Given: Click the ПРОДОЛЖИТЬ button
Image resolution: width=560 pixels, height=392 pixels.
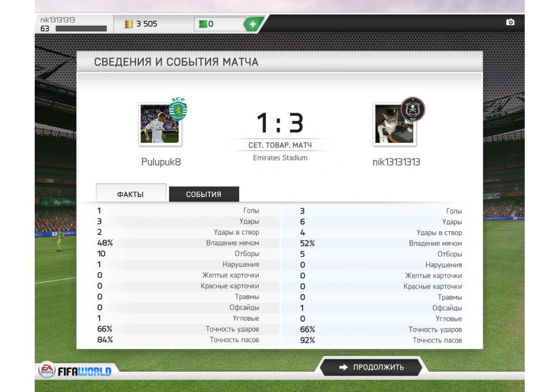Looking at the screenshot, I should [371, 367].
